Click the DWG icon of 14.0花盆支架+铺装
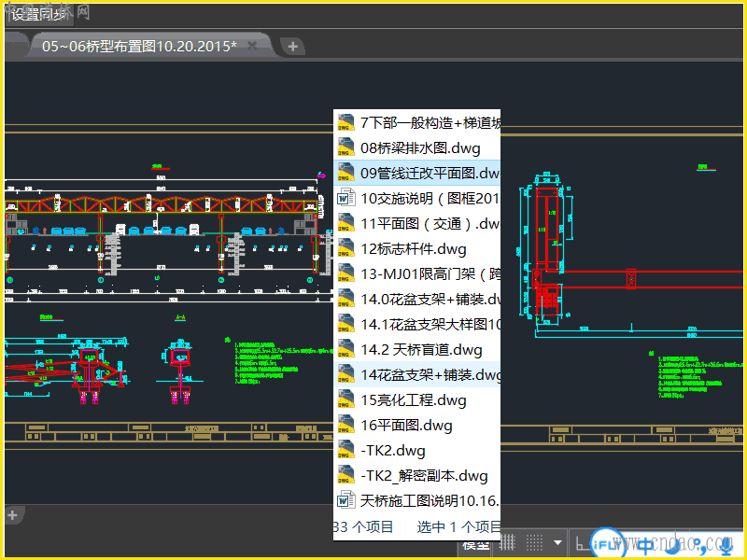This screenshot has height=560, width=747. [345, 300]
